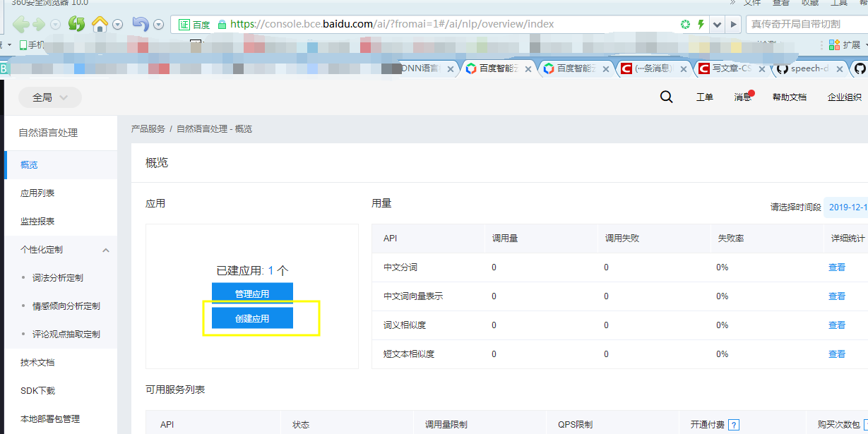Open dropdown next to undo icon
Screen dimensions: 868x434
(x=158, y=25)
